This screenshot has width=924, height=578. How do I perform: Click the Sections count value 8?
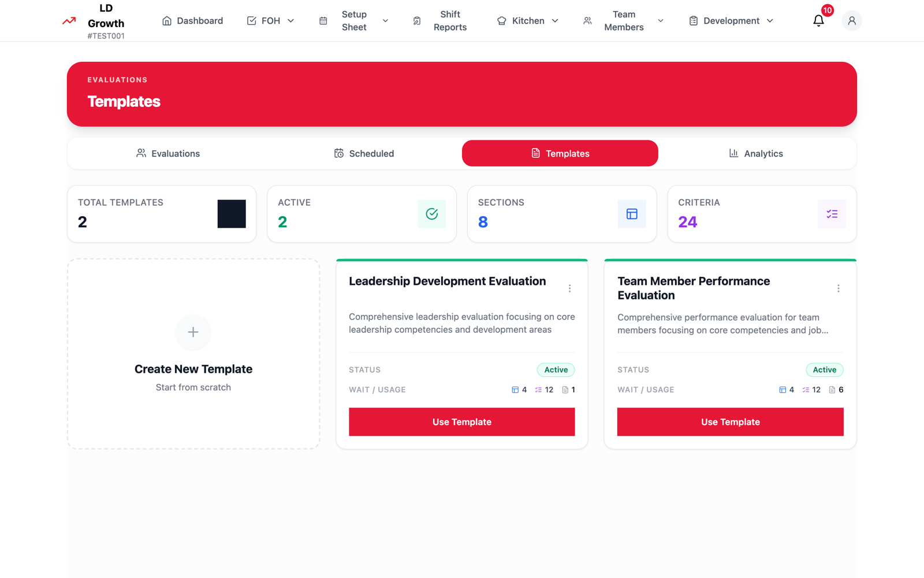pyautogui.click(x=483, y=222)
